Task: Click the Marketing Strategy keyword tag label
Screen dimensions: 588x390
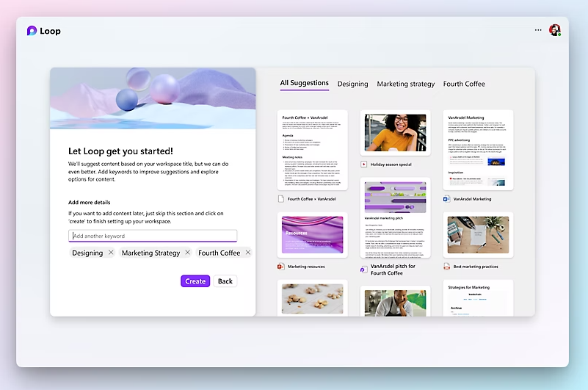Action: (150, 253)
